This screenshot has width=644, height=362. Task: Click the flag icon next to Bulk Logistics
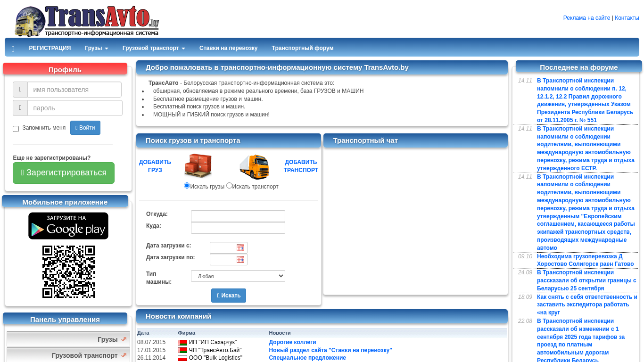click(x=182, y=358)
